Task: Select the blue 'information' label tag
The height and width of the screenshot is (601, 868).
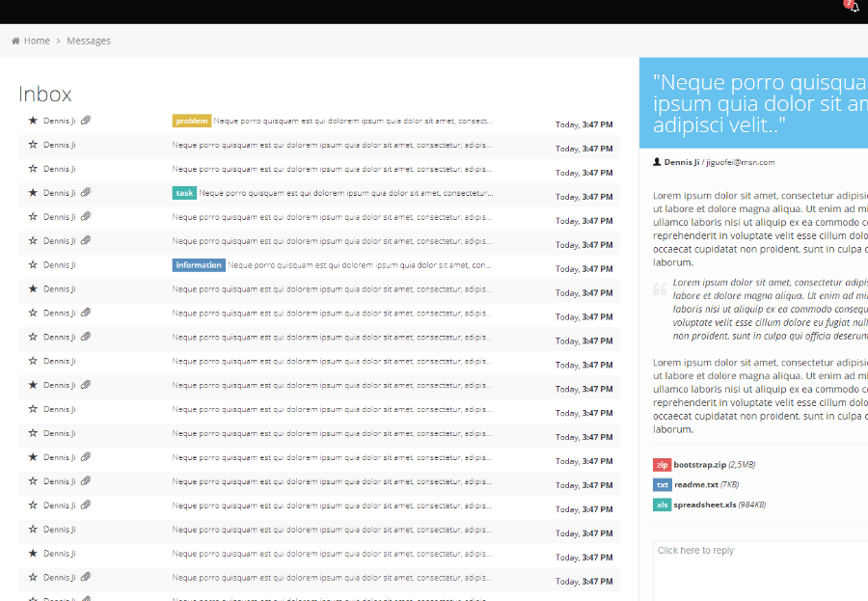Action: pos(199,264)
